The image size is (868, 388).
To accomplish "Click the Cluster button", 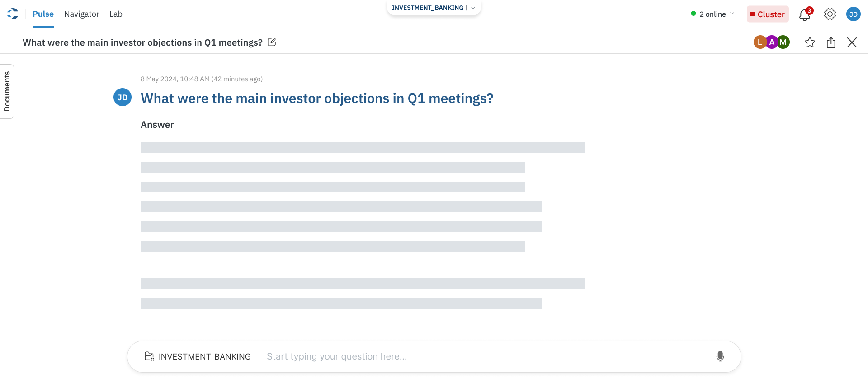I will tap(767, 14).
